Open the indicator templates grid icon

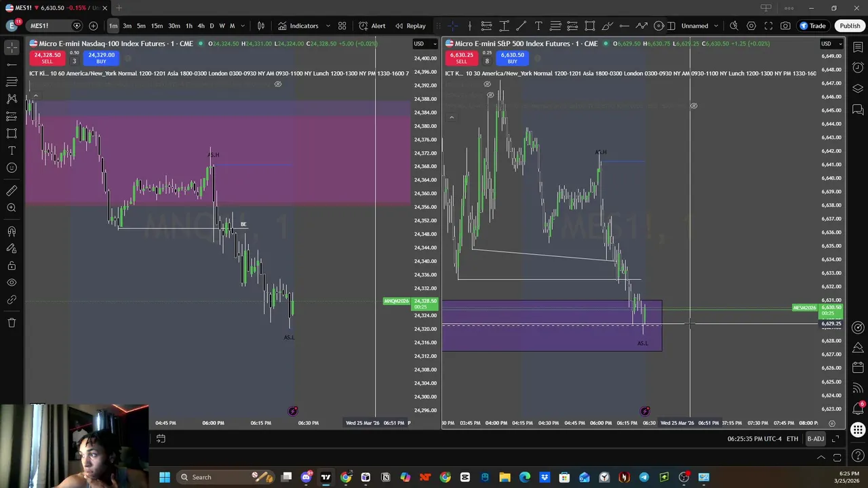pyautogui.click(x=342, y=26)
